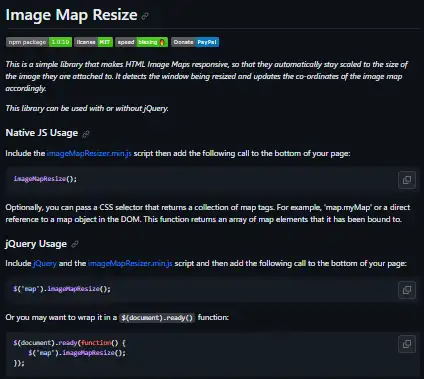Click the closing '});' code line

pyautogui.click(x=19, y=363)
